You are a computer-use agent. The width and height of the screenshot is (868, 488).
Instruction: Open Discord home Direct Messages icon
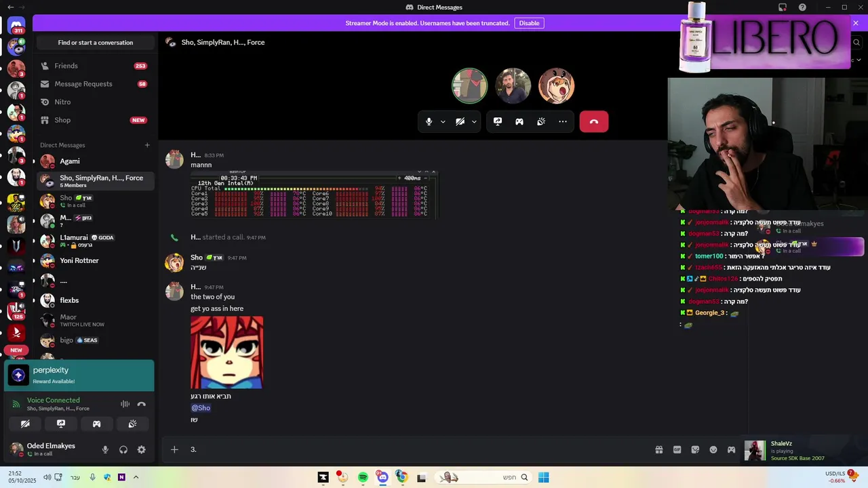(x=16, y=26)
